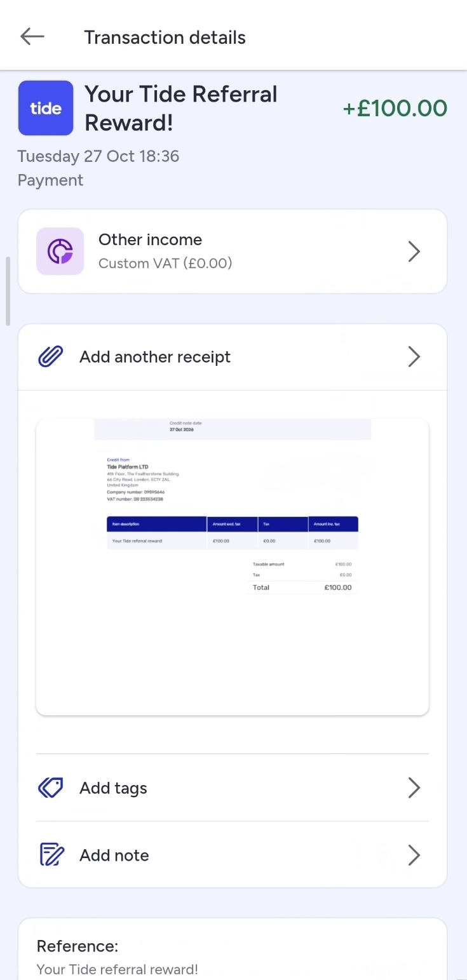This screenshot has height=980, width=467.
Task: Select the Add another receipt row
Action: (233, 357)
